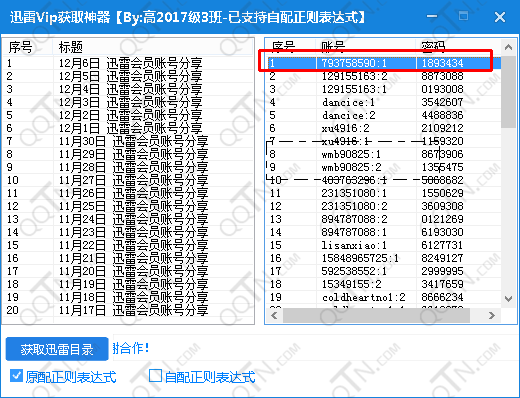Click the 密码 column header

459,46
